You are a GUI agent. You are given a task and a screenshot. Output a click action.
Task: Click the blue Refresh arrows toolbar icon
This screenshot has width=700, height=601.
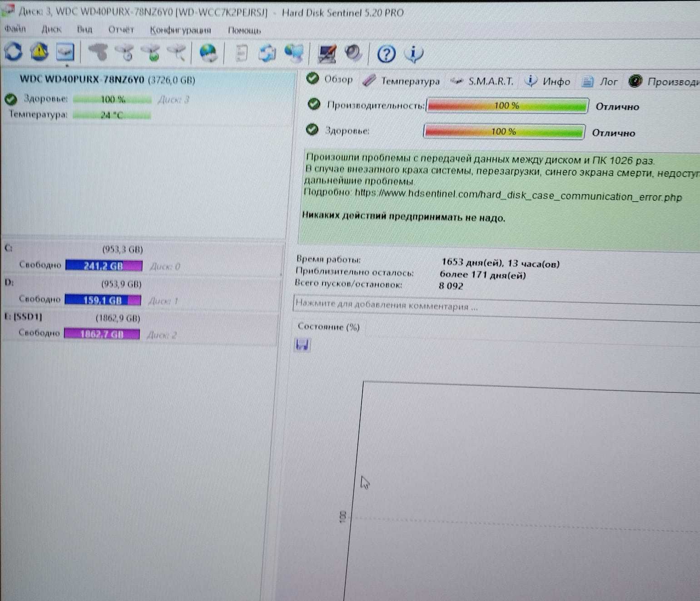coord(13,51)
